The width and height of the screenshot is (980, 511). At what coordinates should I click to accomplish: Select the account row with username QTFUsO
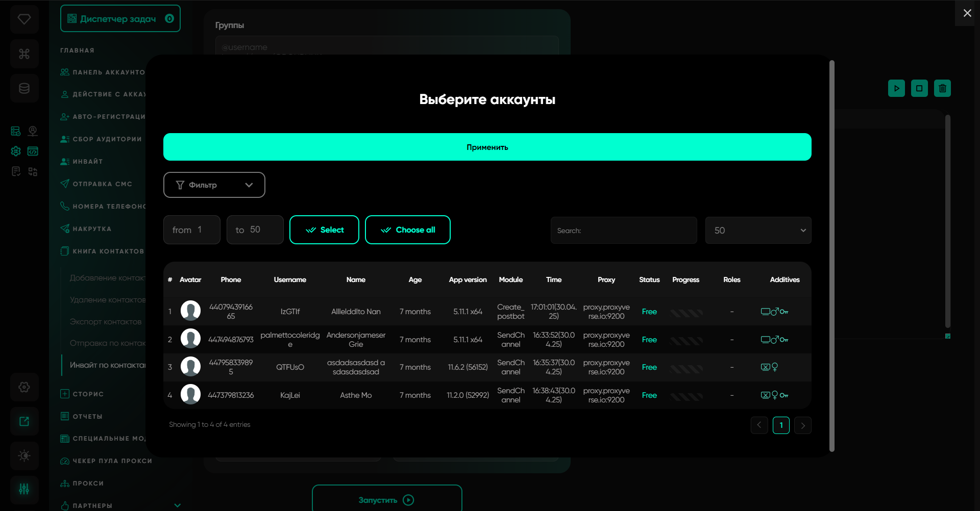[x=290, y=367]
